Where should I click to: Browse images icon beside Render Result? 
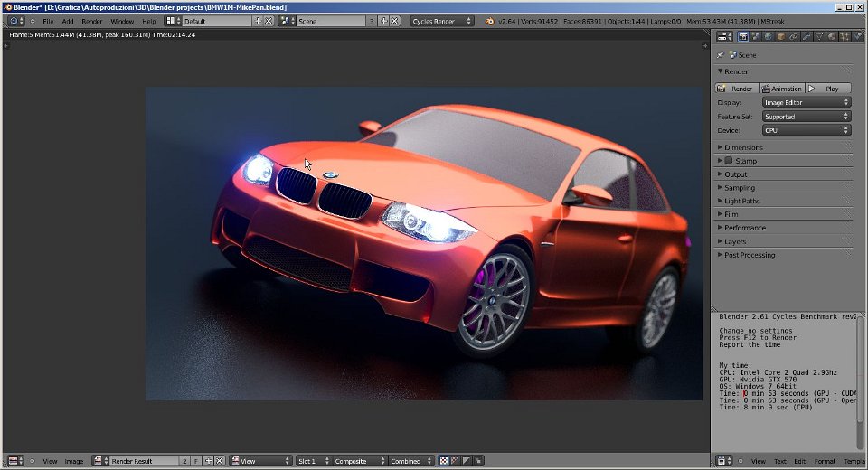tap(100, 461)
